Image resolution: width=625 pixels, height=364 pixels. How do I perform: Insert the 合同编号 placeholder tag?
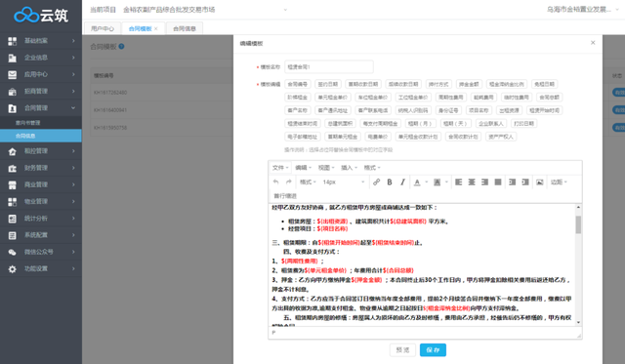coord(297,84)
